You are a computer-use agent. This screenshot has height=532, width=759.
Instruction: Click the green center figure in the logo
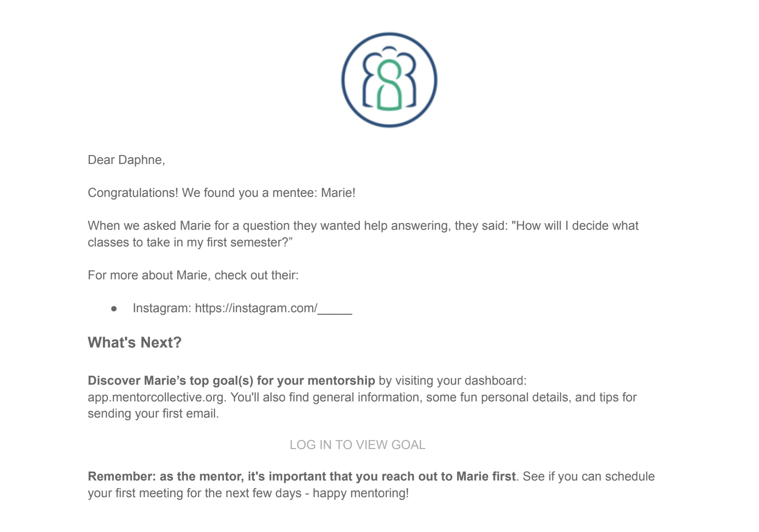390,88
